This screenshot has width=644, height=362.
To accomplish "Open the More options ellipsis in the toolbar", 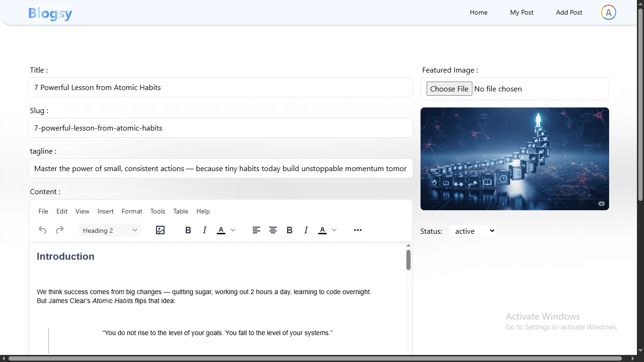I will [x=358, y=230].
